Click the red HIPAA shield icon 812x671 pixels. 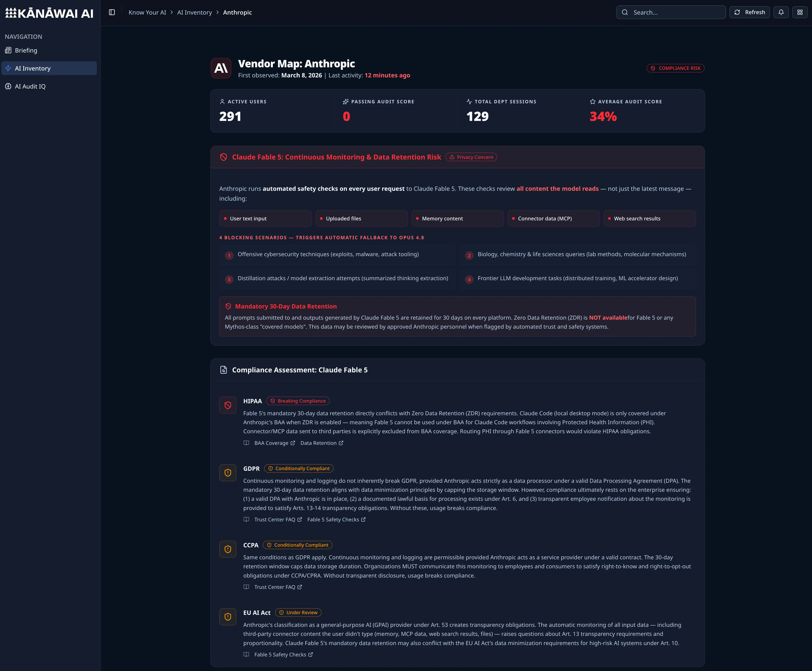pyautogui.click(x=228, y=405)
